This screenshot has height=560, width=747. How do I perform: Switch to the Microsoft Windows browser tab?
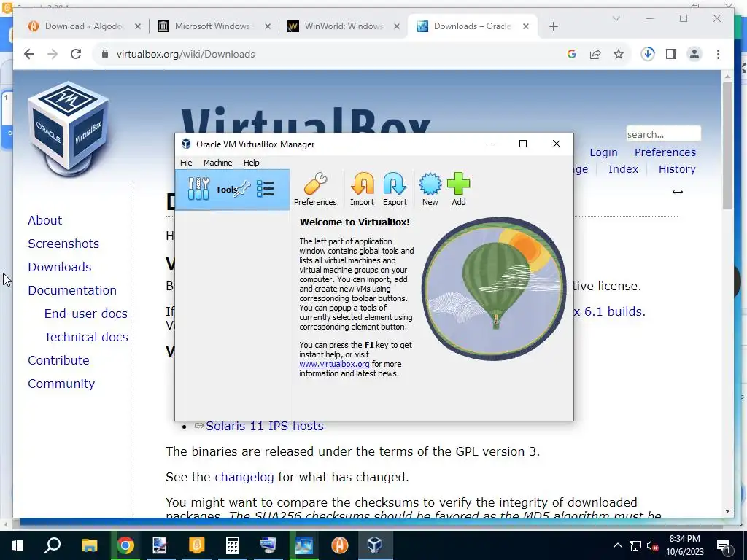[x=214, y=26]
